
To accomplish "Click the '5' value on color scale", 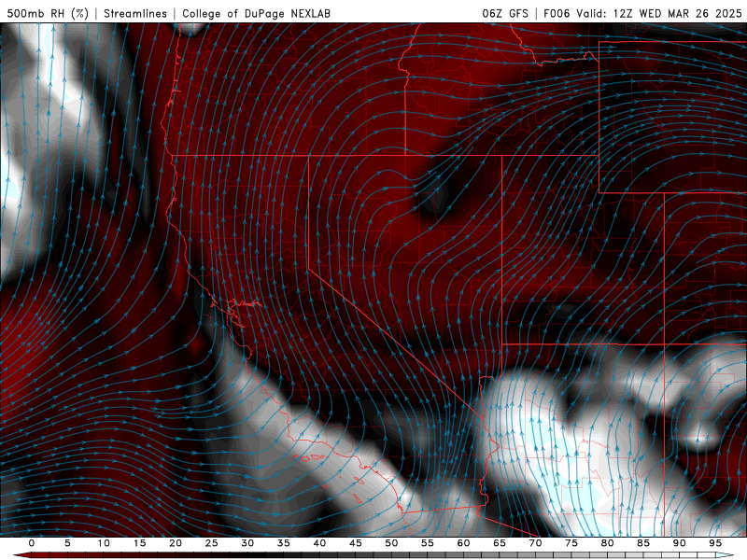I will pyautogui.click(x=67, y=543).
